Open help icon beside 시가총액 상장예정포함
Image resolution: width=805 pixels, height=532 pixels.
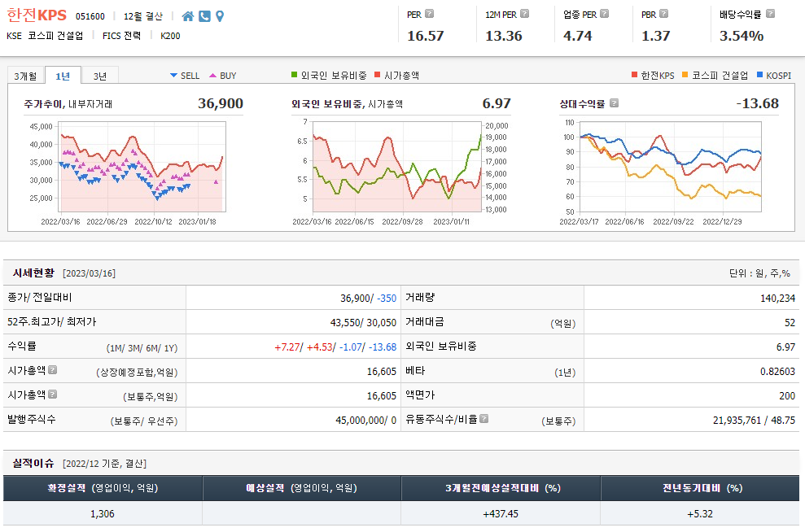(x=52, y=369)
